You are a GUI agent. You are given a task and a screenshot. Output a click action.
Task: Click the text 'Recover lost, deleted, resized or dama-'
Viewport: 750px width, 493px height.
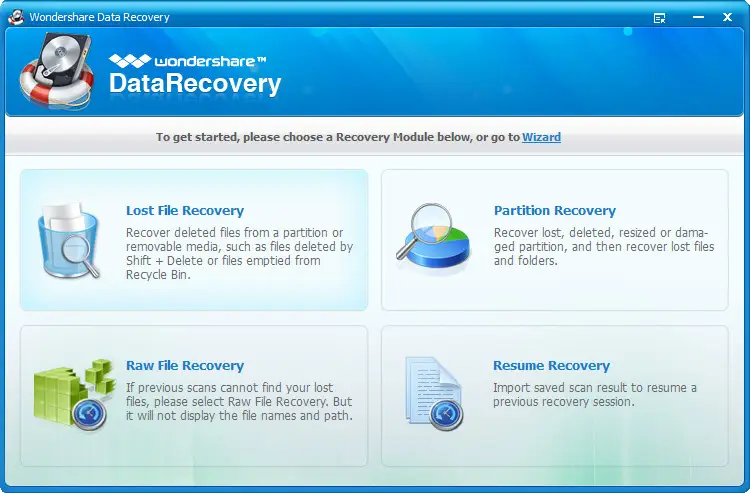(601, 233)
